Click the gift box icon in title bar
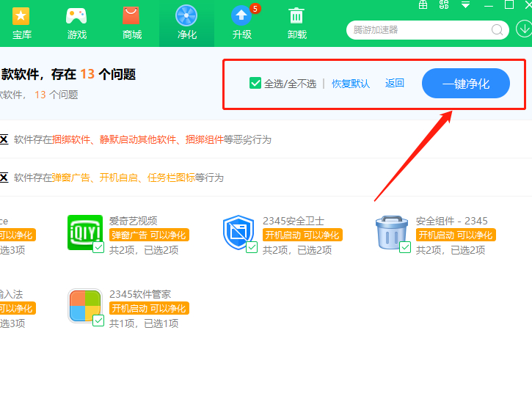 click(x=423, y=4)
